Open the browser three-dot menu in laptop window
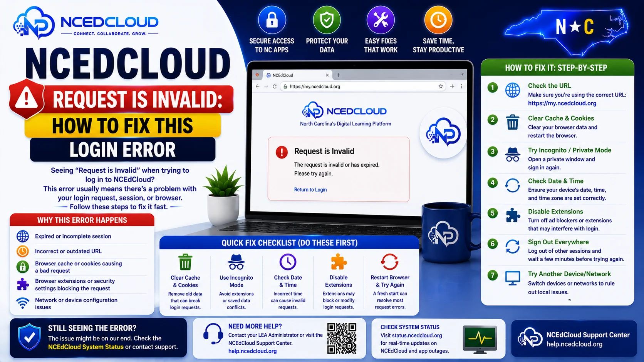Viewport: 644px width, 362px height. pos(461,87)
